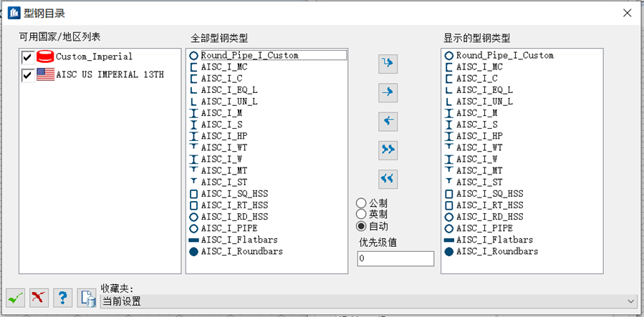
Task: Click the single left arrow remove button
Action: (388, 121)
